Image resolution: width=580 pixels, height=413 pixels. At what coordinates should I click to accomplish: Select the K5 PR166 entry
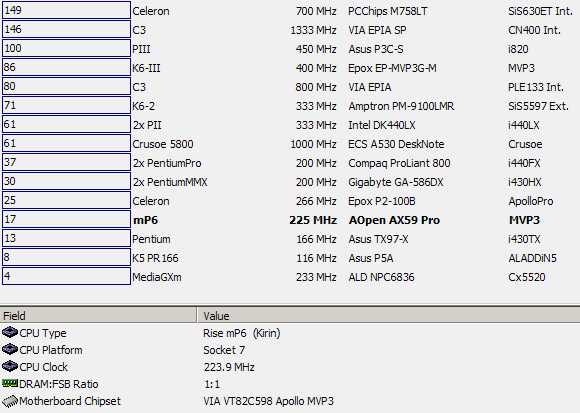[x=155, y=258]
